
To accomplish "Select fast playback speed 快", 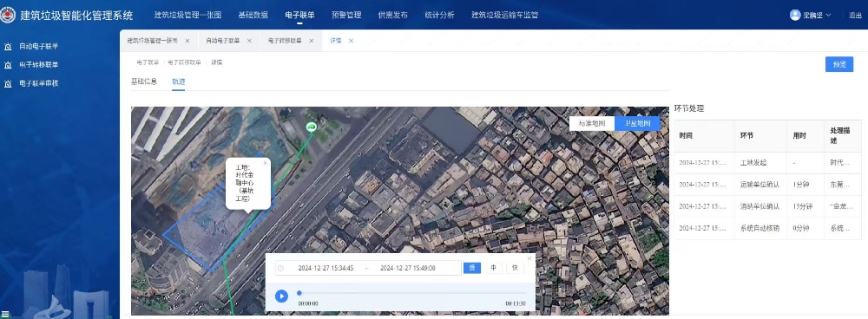I will click(515, 268).
